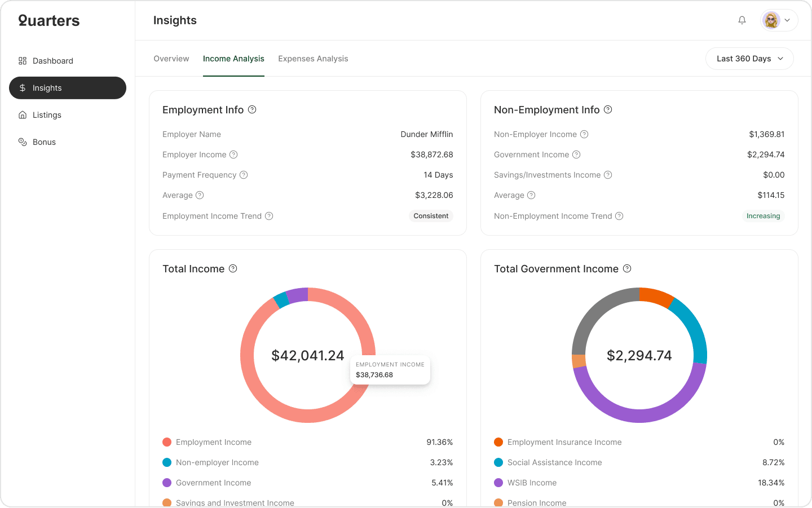812x508 pixels.
Task: Switch to the Overview tab
Action: pos(171,59)
